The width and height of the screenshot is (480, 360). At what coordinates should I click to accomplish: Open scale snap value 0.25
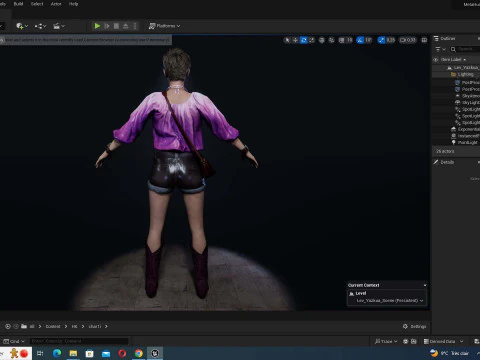coord(391,40)
